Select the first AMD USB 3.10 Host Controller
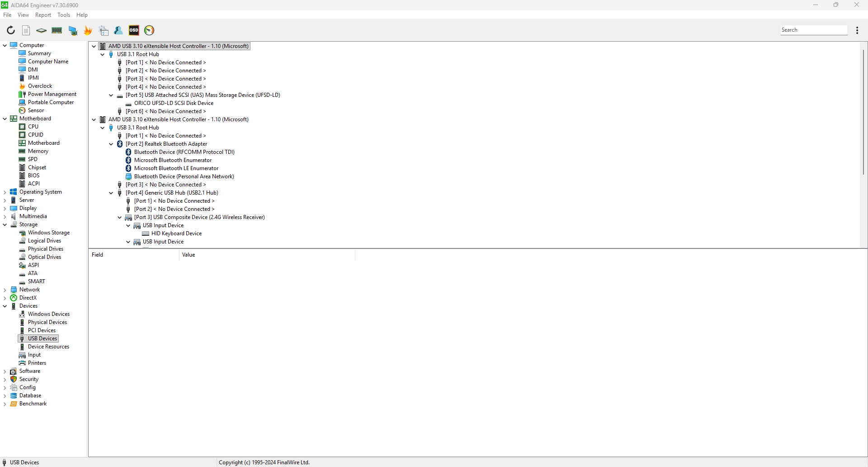 click(178, 46)
